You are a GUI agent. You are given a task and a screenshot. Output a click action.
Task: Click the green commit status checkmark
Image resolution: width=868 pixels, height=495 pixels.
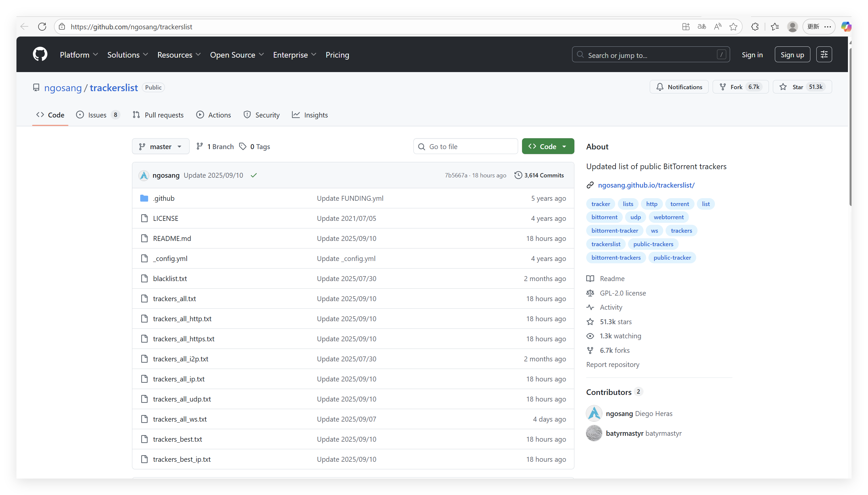click(254, 175)
